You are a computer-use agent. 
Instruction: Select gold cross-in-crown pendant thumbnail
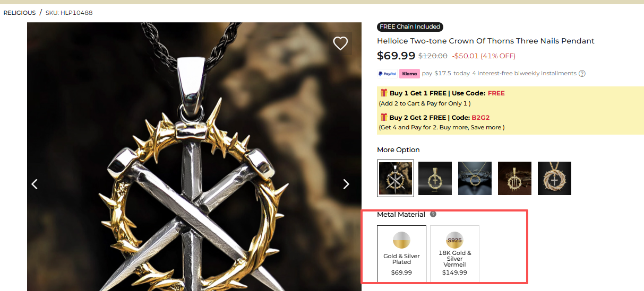[x=435, y=178]
